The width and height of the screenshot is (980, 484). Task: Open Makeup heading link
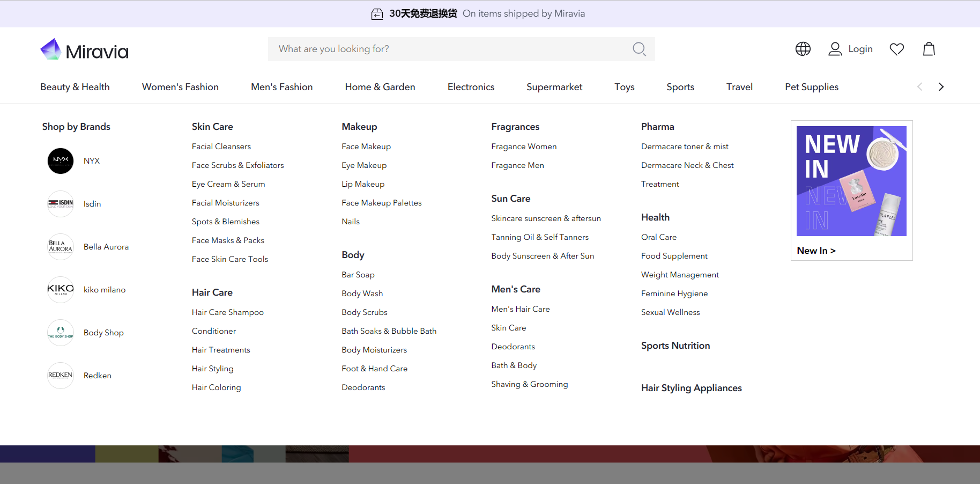point(359,127)
